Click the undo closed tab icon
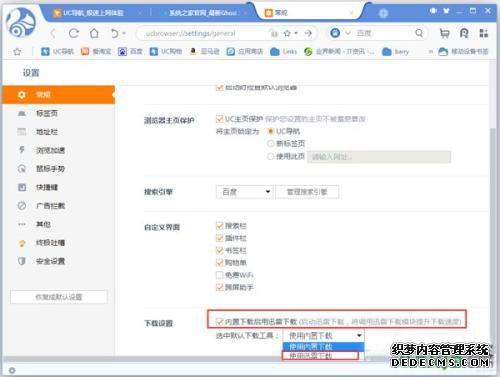This screenshot has height=377, width=500. point(115,33)
